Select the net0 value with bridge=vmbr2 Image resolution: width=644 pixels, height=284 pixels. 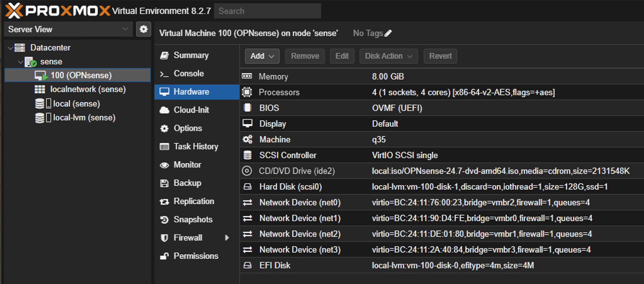[481, 202]
